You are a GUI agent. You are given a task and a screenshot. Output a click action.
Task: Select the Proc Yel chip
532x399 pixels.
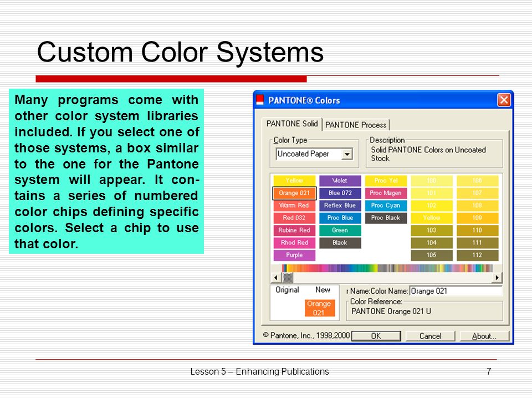[x=386, y=181]
